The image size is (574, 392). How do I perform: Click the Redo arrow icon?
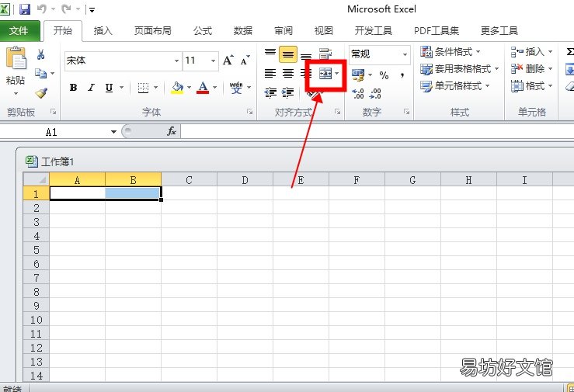click(x=66, y=9)
